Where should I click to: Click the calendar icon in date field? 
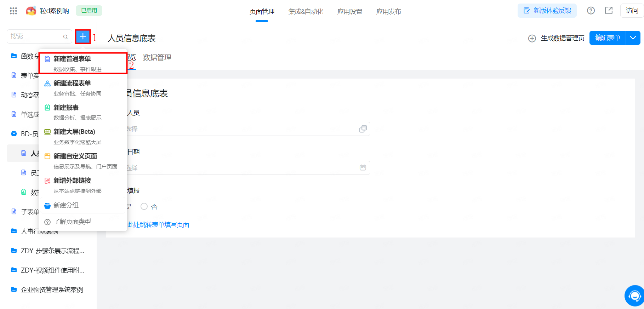point(363,167)
